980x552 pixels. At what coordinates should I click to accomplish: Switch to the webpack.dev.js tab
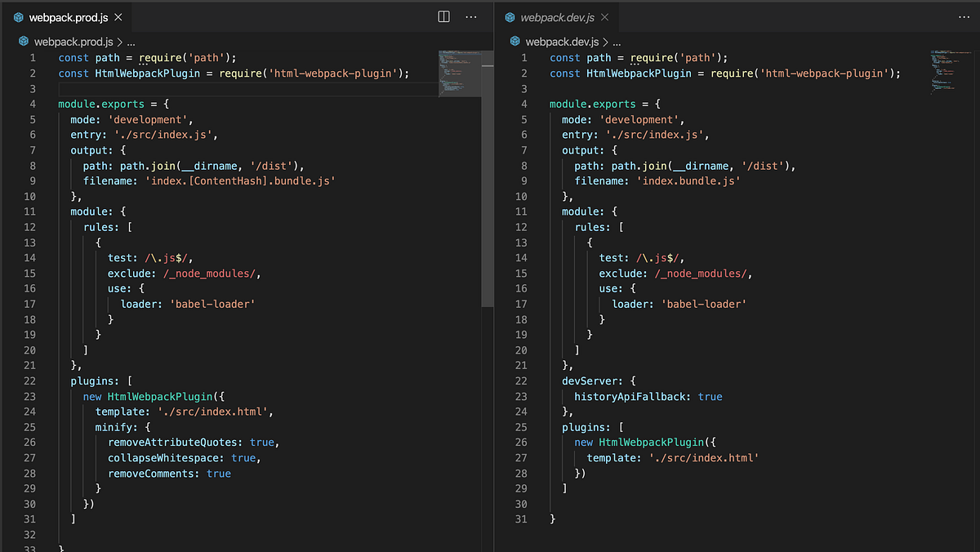pyautogui.click(x=555, y=16)
